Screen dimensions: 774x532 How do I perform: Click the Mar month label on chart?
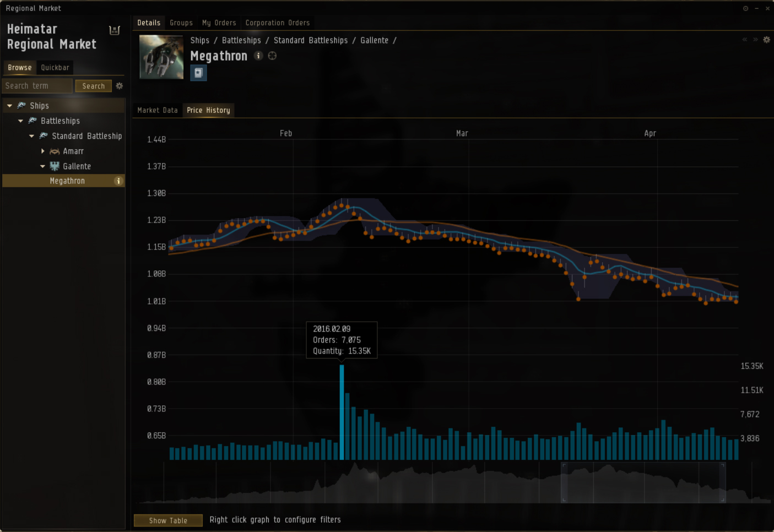[x=462, y=133]
